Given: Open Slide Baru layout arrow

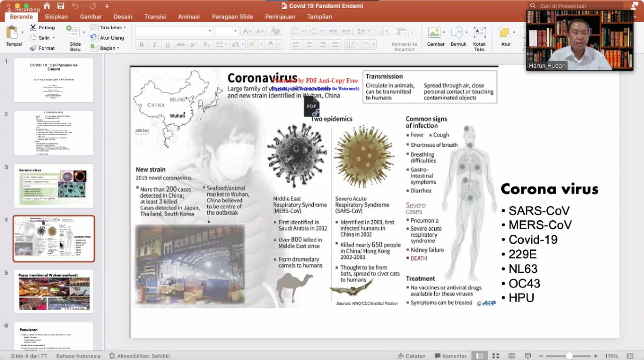Looking at the screenshot, I should coord(84,32).
